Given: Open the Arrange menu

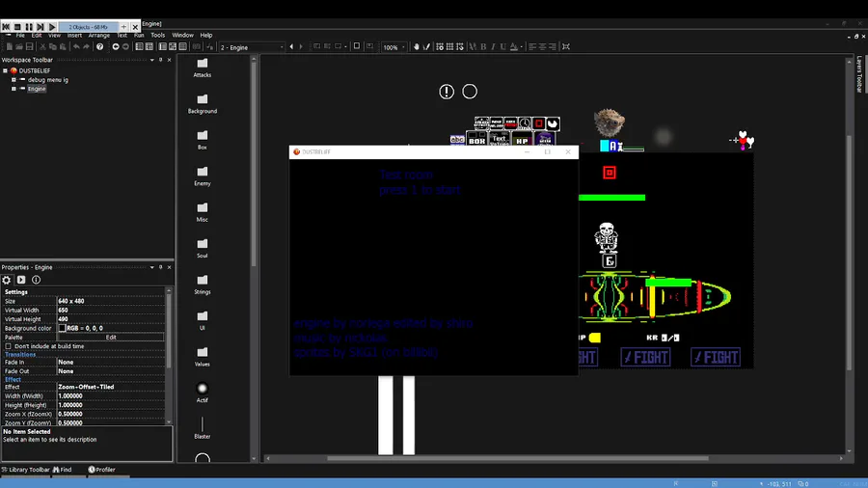Looking at the screenshot, I should 99,35.
